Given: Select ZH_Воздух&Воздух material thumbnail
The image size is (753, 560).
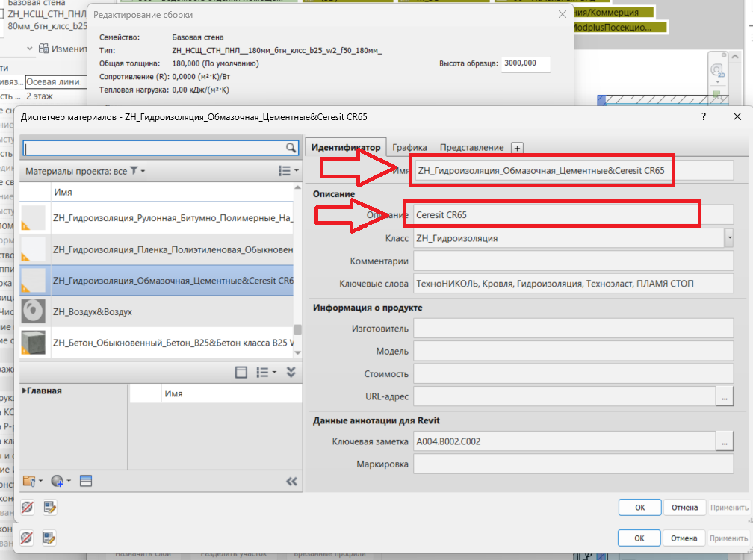Looking at the screenshot, I should 33,311.
